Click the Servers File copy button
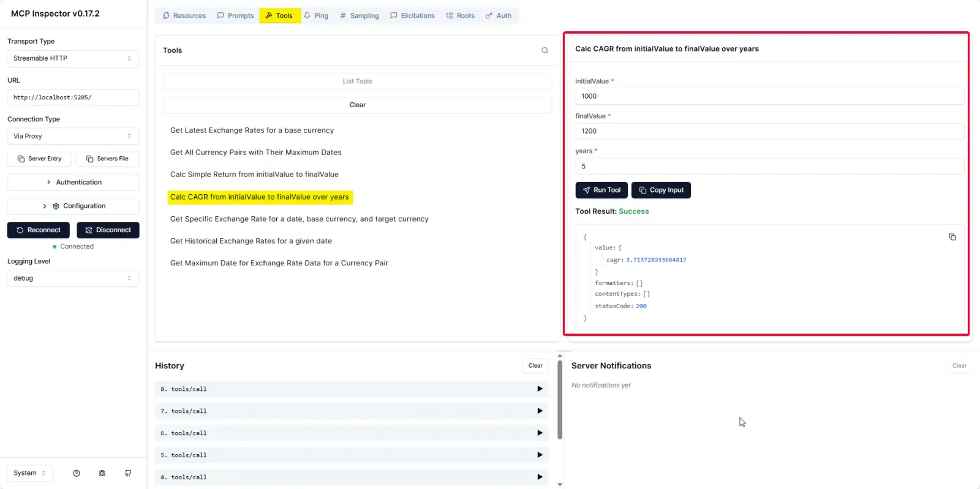The width and height of the screenshot is (980, 489). [x=107, y=159]
